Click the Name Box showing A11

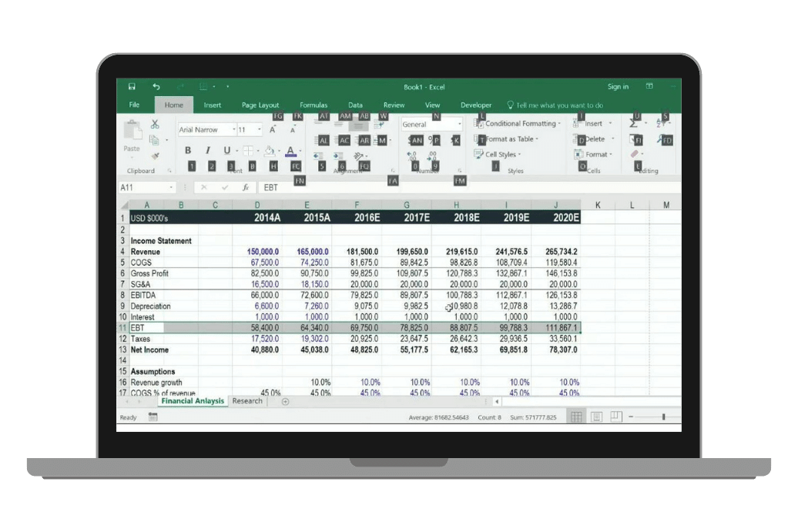click(146, 187)
